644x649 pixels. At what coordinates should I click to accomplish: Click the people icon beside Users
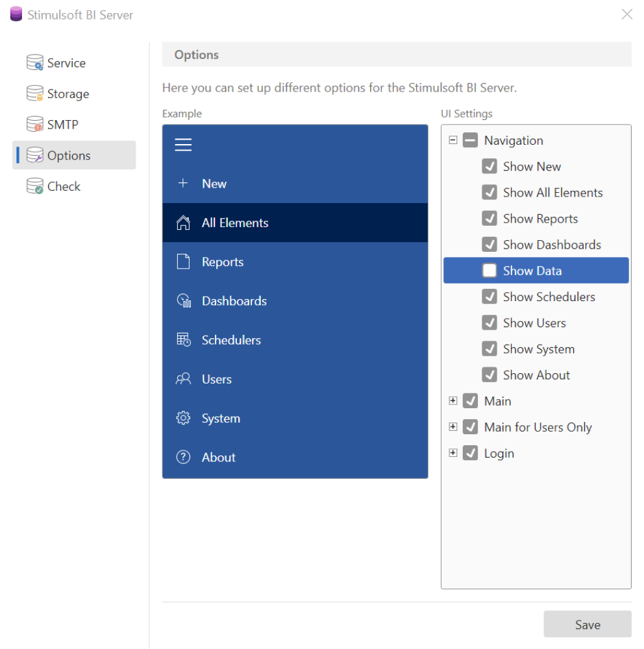coord(183,379)
